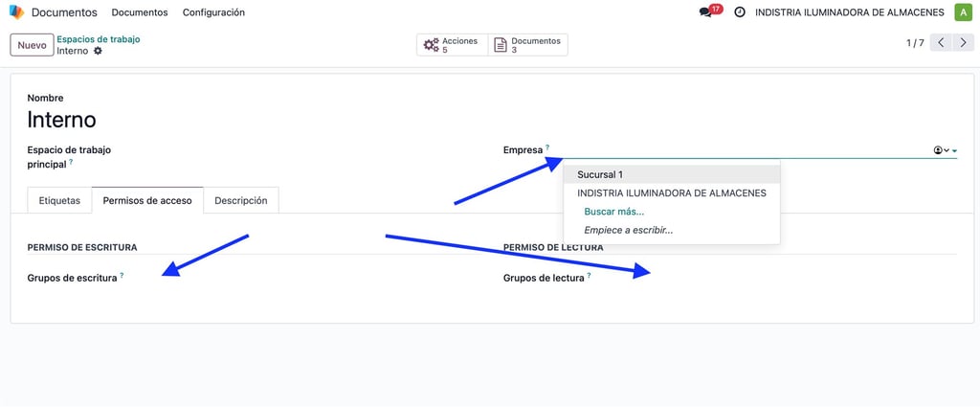
Task: Go to previous record arrow
Action: [942, 43]
